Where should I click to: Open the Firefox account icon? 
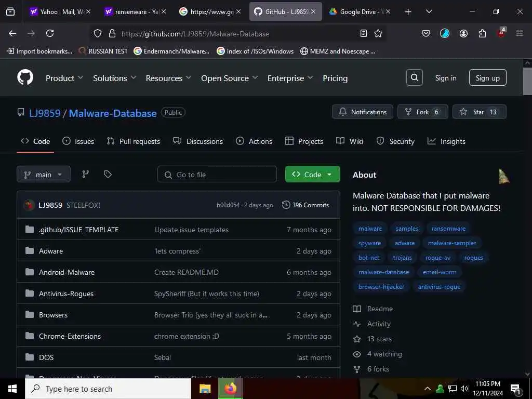pyautogui.click(x=463, y=33)
